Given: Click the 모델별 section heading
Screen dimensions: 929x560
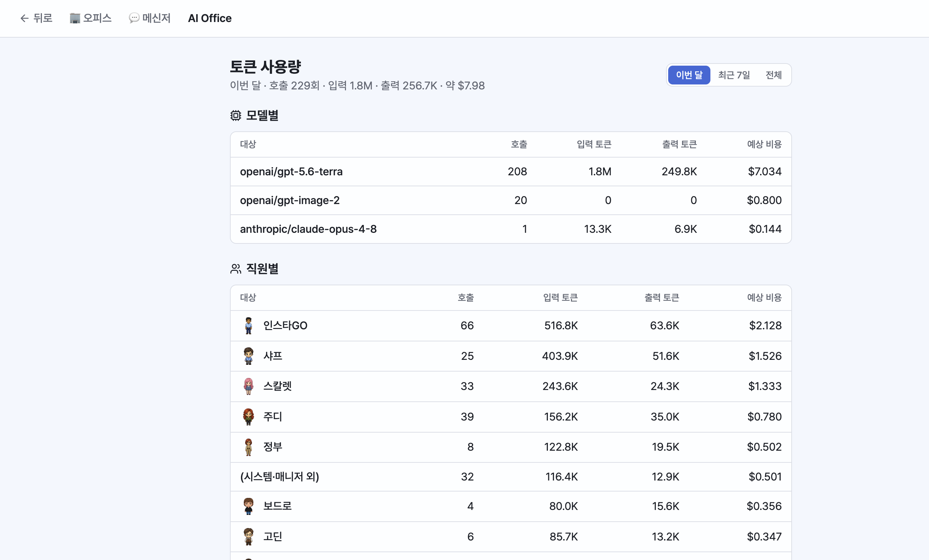Looking at the screenshot, I should [x=263, y=115].
